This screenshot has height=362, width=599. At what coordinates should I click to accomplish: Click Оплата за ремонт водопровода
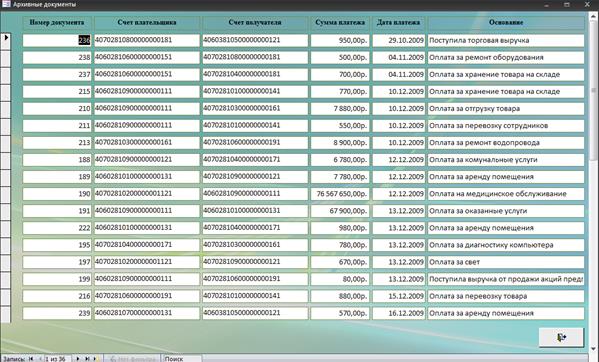click(x=506, y=142)
